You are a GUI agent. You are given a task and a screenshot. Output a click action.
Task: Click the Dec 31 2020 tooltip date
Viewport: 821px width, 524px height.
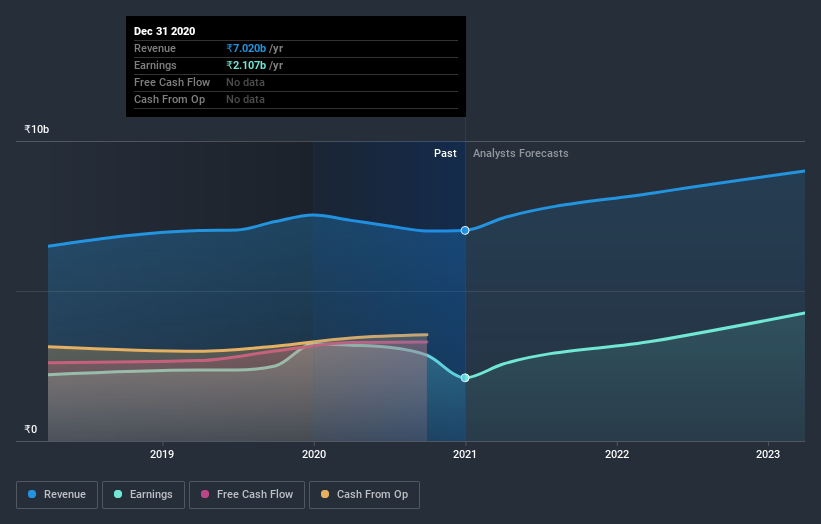[x=164, y=31]
